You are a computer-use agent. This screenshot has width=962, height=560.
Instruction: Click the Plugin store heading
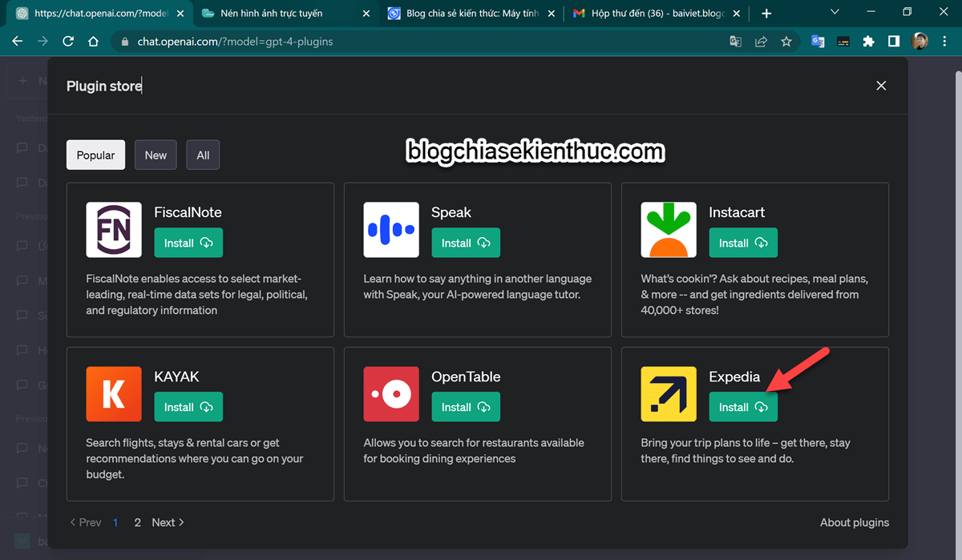click(x=104, y=86)
